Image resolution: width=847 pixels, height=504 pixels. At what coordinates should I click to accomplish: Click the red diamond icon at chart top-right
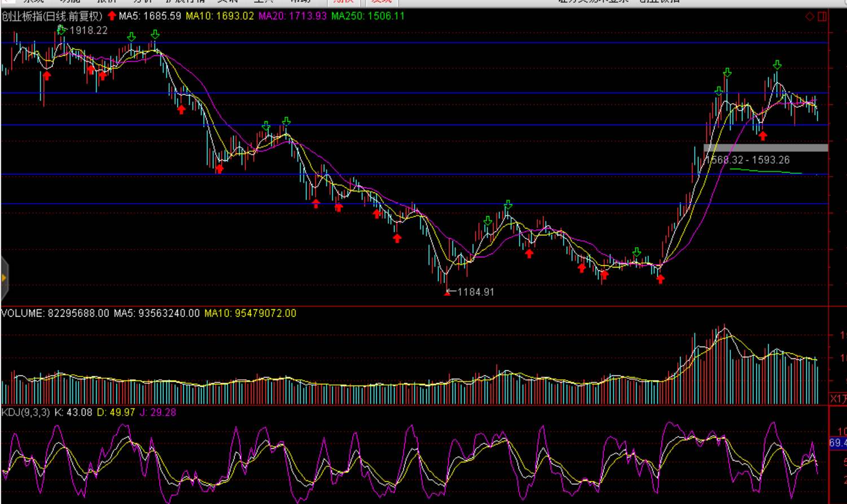tap(810, 16)
